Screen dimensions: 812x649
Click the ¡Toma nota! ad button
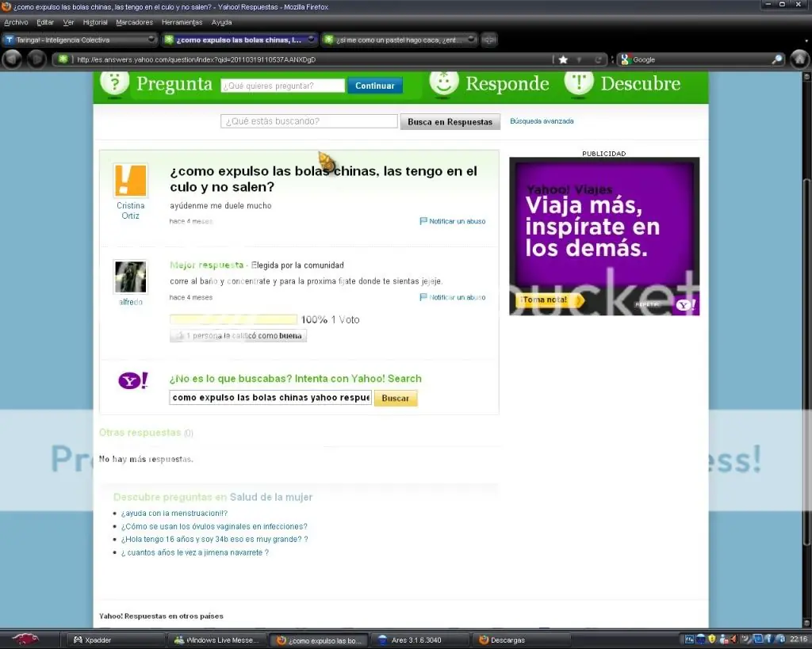(550, 300)
